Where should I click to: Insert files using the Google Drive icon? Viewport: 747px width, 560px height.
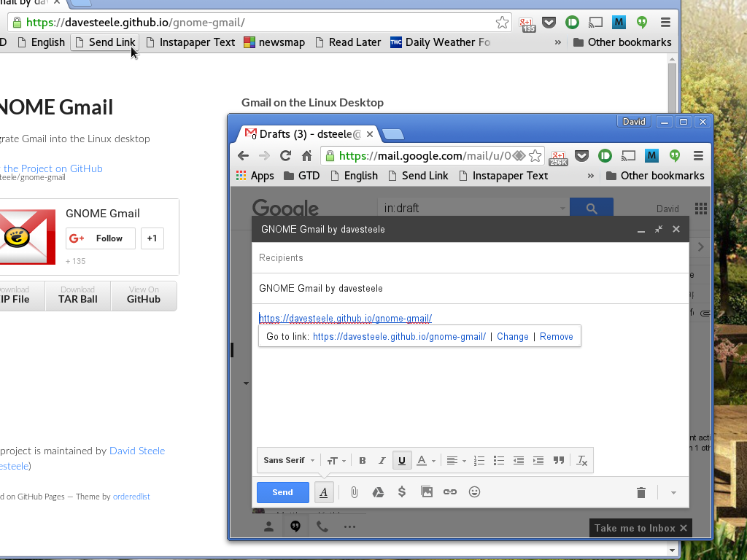(x=378, y=492)
